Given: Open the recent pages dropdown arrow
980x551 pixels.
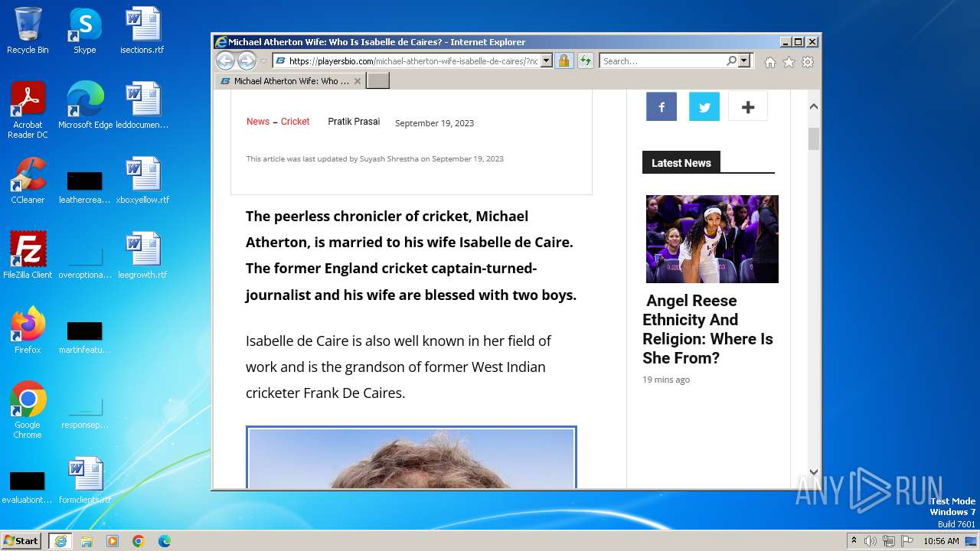Looking at the screenshot, I should pos(264,61).
